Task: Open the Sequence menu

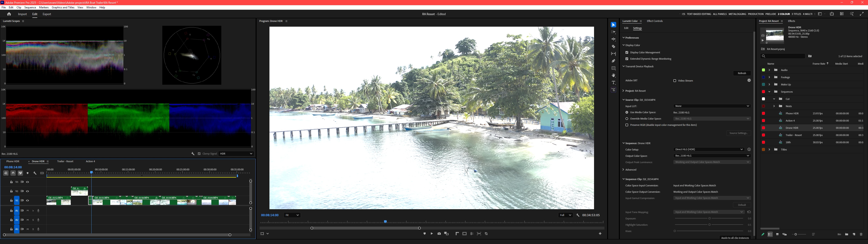Action: coord(30,7)
